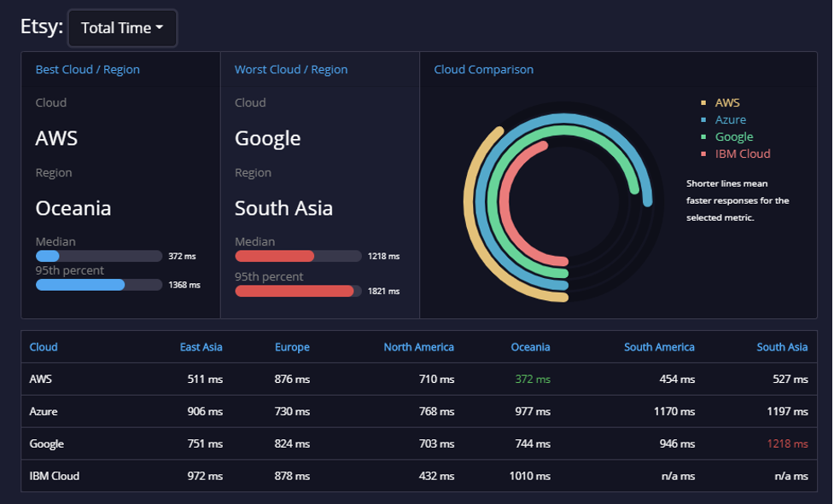Click the Google North America 703 ms cell
This screenshot has height=504, width=834.
point(436,443)
